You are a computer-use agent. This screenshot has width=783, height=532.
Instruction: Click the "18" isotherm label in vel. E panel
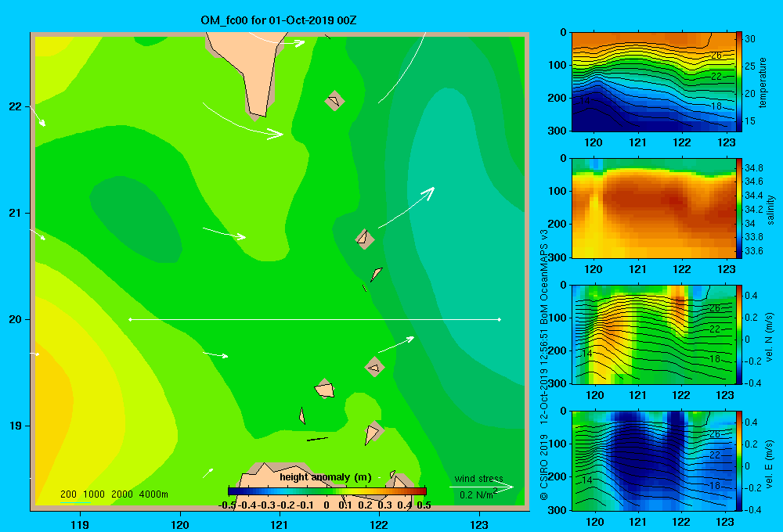(x=715, y=485)
